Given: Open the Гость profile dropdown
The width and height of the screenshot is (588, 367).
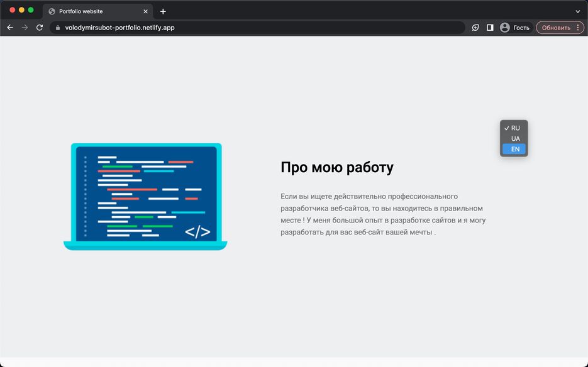Looking at the screenshot, I should [521, 27].
